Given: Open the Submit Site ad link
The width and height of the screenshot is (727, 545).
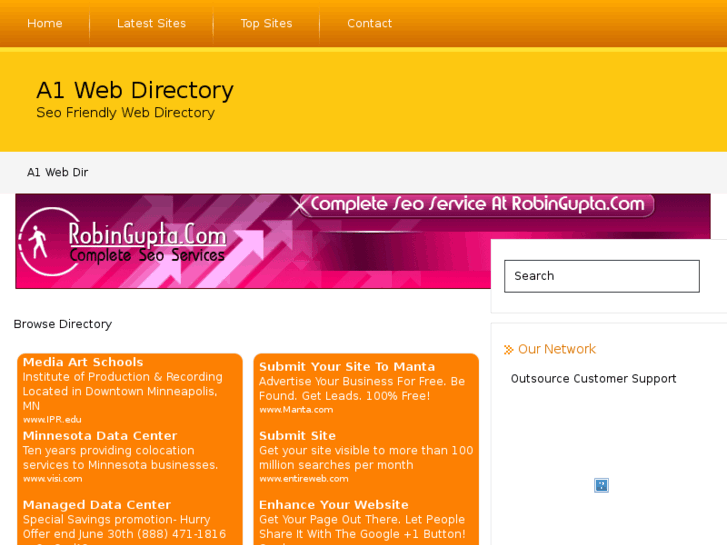Looking at the screenshot, I should 297,436.
